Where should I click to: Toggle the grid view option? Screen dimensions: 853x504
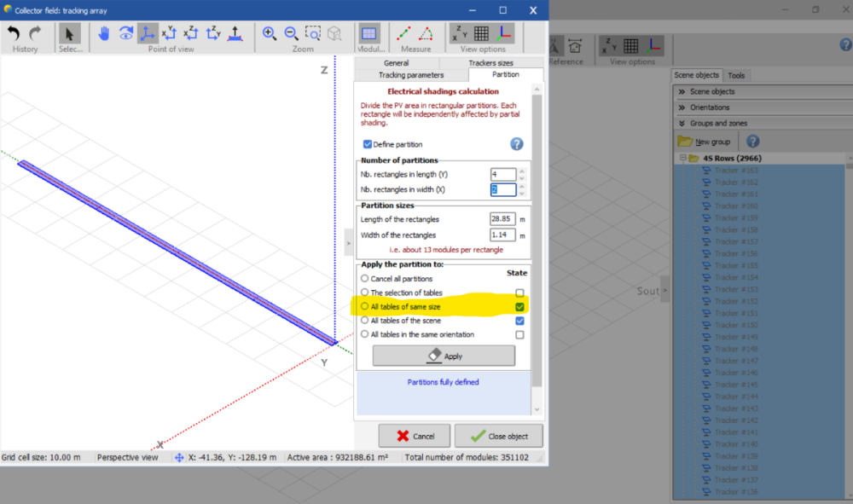click(x=482, y=34)
